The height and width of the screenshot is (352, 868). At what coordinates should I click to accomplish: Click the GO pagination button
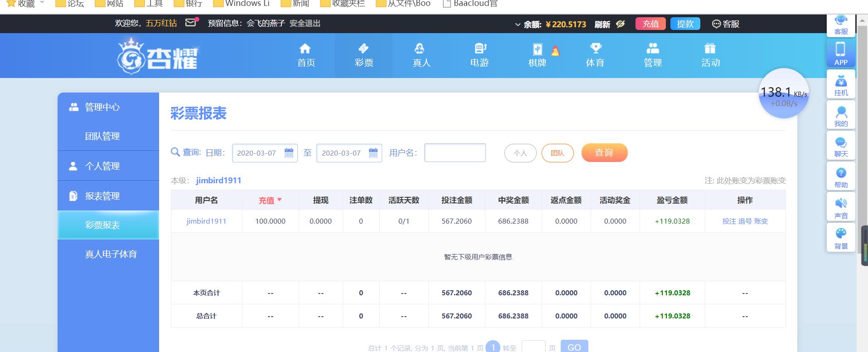pyautogui.click(x=574, y=347)
